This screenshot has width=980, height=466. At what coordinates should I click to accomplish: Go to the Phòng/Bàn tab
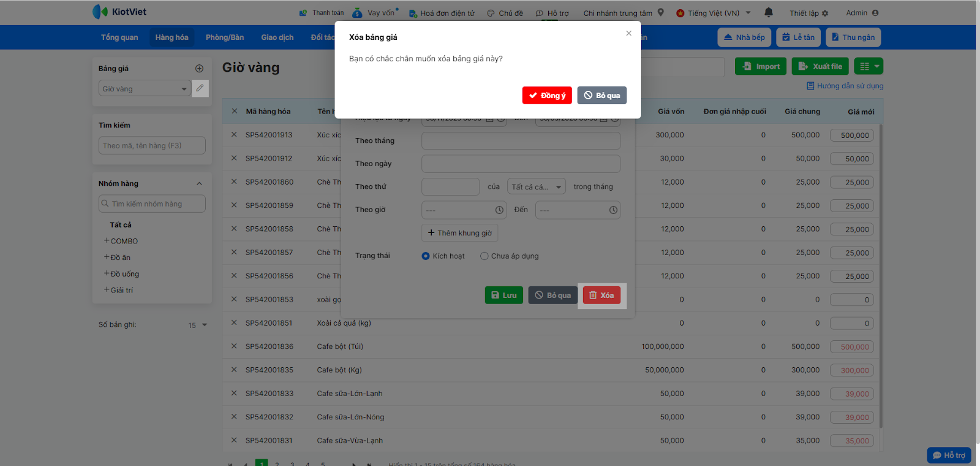point(225,37)
